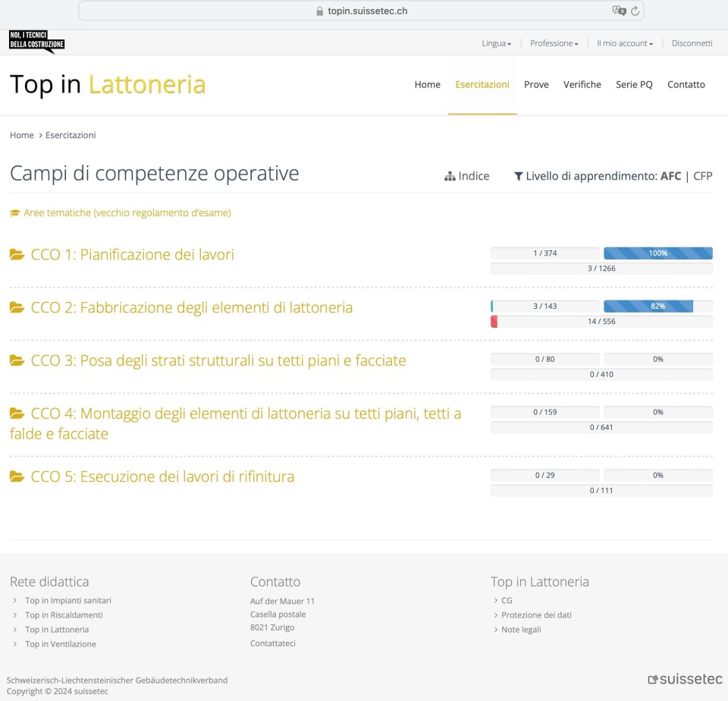Open footer link 'Top in Lattoneria'
Image resolution: width=728 pixels, height=701 pixels.
point(57,630)
